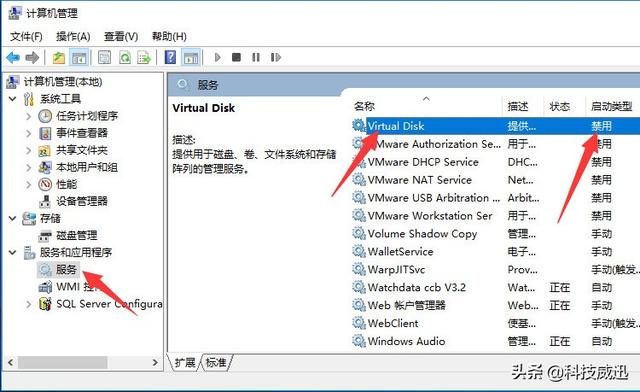Open the 查看(V) menu
This screenshot has height=392, width=640.
tap(121, 37)
